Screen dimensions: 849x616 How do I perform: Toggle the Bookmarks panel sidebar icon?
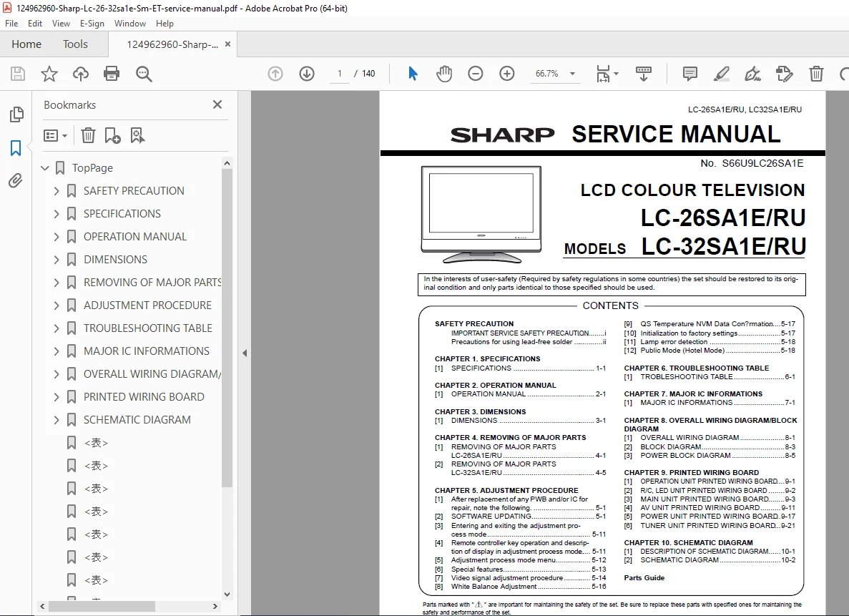click(16, 148)
